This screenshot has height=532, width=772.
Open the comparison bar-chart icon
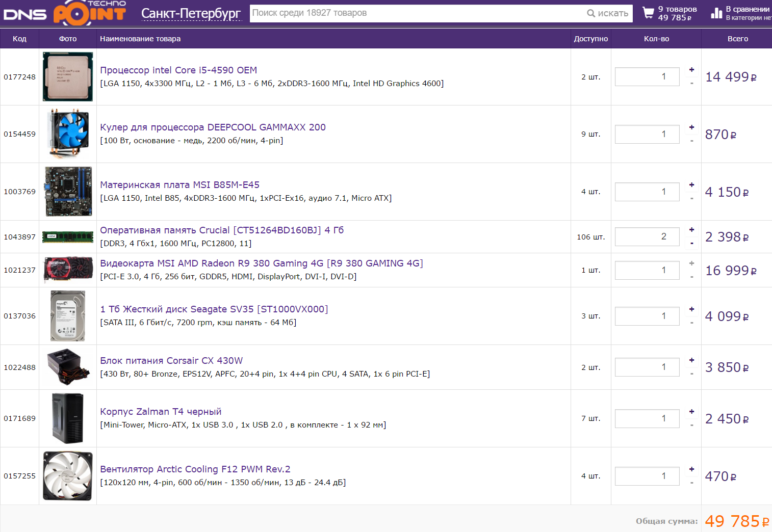click(x=716, y=13)
